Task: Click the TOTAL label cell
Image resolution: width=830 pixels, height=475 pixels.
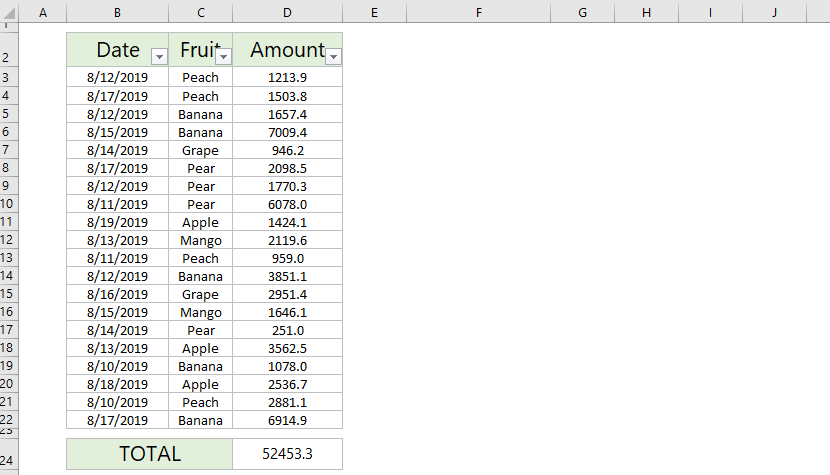Action: click(150, 454)
